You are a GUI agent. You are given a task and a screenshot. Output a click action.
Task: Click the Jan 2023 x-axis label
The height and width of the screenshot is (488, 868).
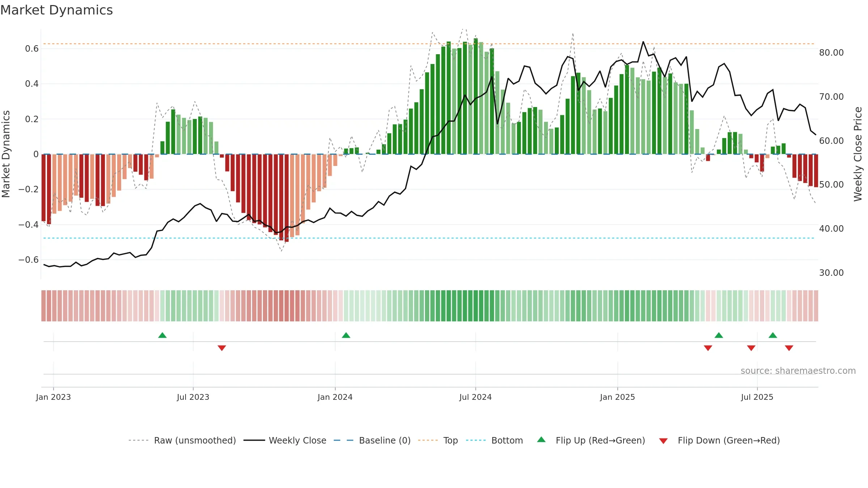(54, 397)
